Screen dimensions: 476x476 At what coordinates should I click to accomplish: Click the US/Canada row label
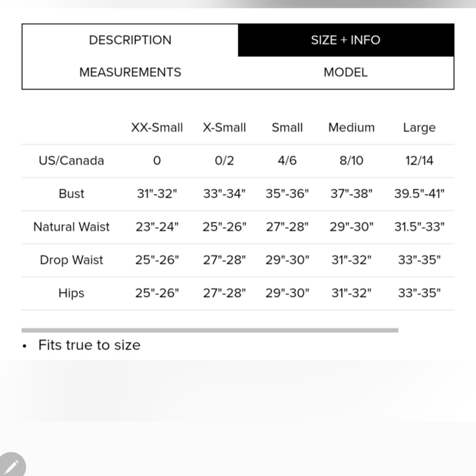[x=71, y=160]
